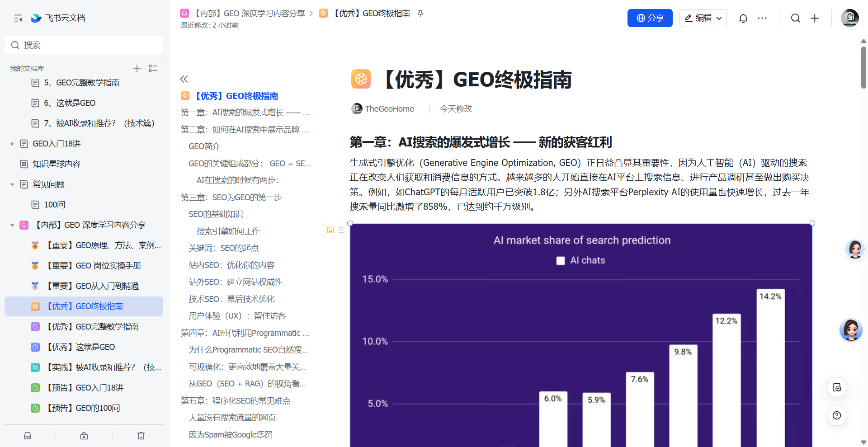The width and height of the screenshot is (868, 447).
Task: Toggle the library tree list view icon
Action: tap(153, 68)
